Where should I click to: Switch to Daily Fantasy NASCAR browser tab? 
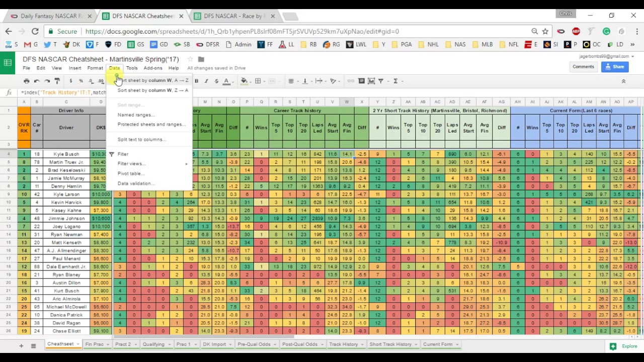[x=52, y=16]
